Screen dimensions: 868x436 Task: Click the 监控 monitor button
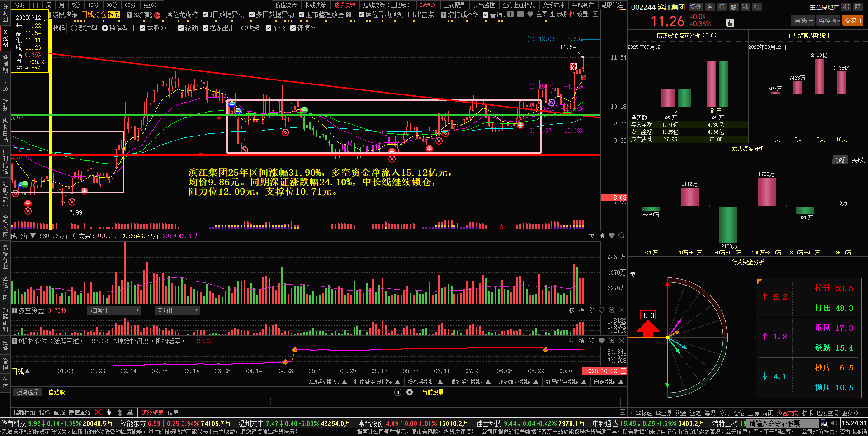point(828,21)
